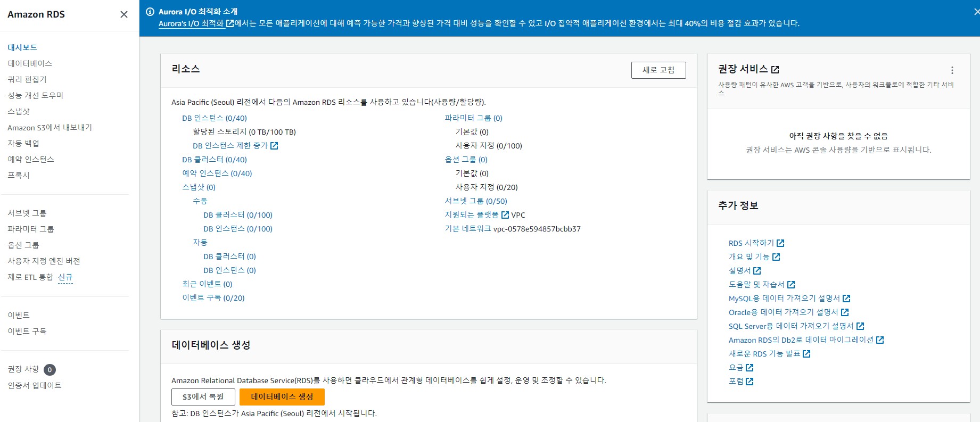Open 서브넷 그룹 (0/50) resource link
This screenshot has width=980, height=422.
tap(476, 201)
